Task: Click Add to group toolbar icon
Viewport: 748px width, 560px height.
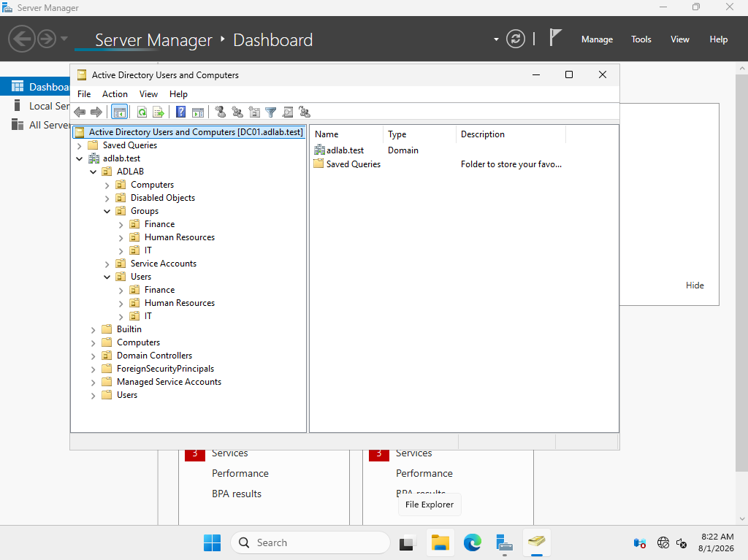Action: click(305, 112)
